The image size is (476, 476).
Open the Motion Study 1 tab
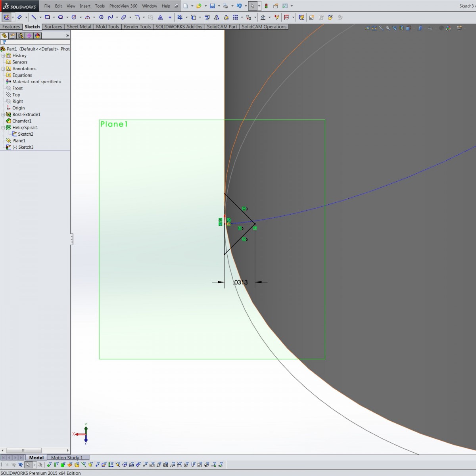tap(67, 457)
